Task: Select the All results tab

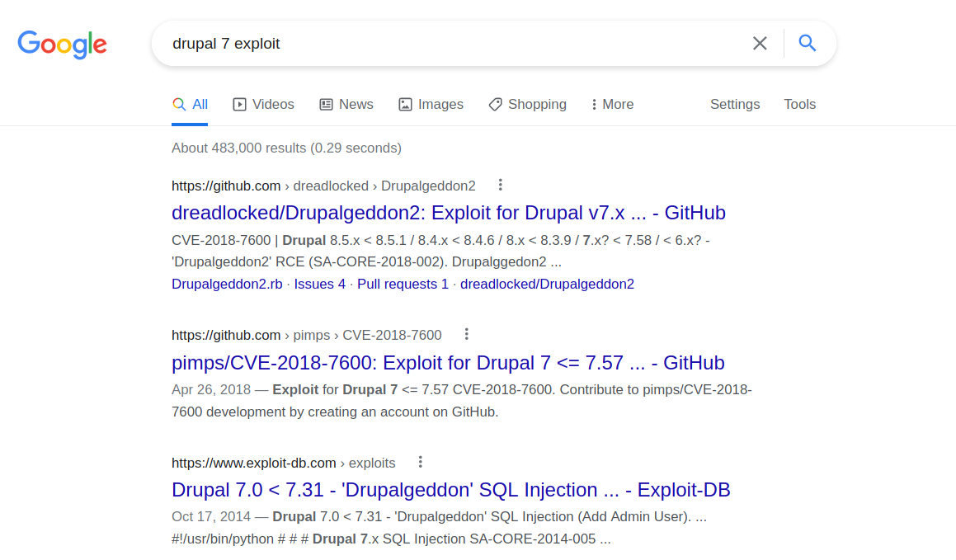Action: pyautogui.click(x=190, y=104)
